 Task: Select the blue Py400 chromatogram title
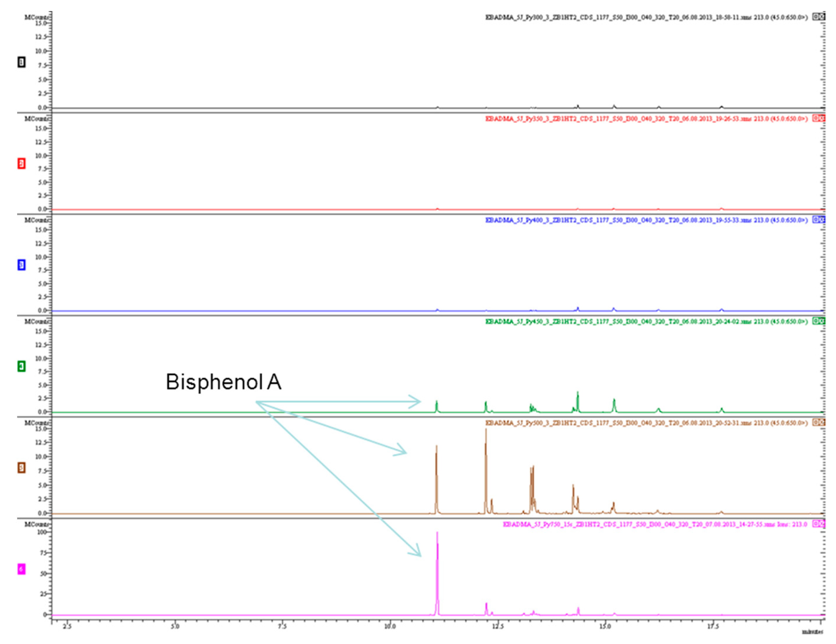coord(646,220)
